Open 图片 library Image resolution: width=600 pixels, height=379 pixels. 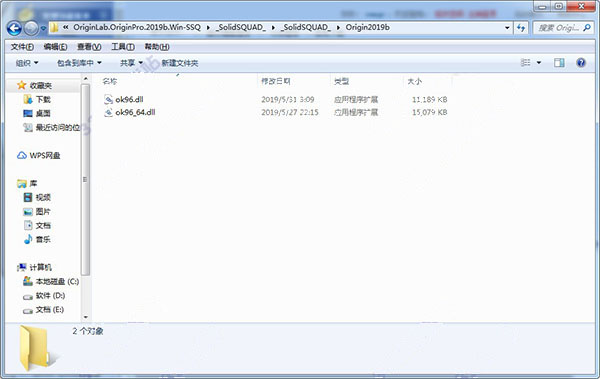pyautogui.click(x=43, y=211)
